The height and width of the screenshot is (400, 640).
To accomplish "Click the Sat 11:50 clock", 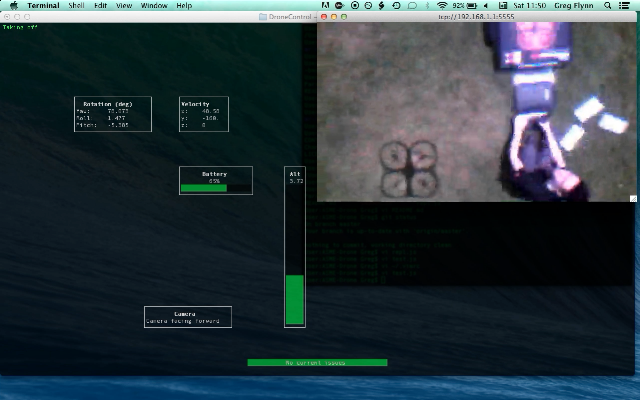I will (529, 5).
